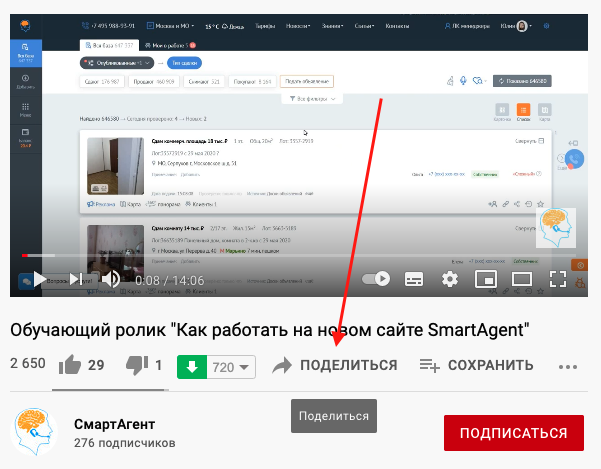The width and height of the screenshot is (601, 469).
Task: Click blue phone call button in video
Action: click(x=574, y=159)
